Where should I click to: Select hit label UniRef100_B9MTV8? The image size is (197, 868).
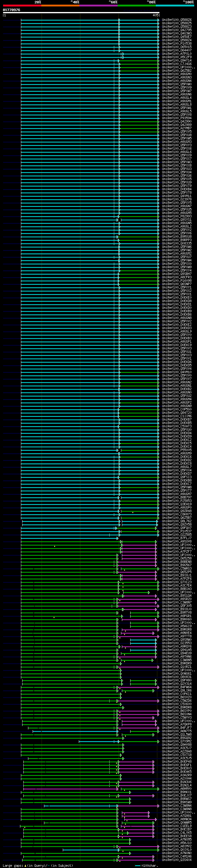pyautogui.click(x=177, y=612)
